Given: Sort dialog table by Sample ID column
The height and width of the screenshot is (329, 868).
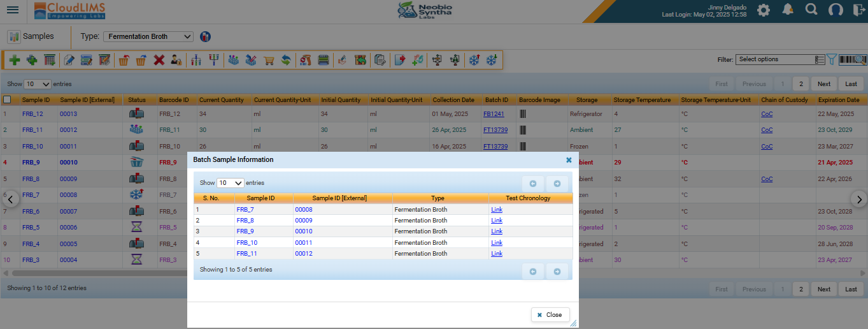Looking at the screenshot, I should (261, 198).
